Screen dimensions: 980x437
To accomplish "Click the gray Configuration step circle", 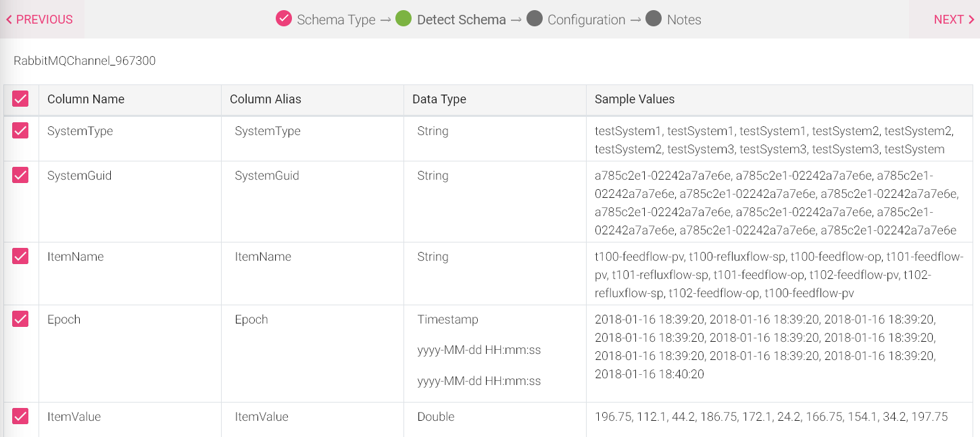I will click(x=535, y=19).
